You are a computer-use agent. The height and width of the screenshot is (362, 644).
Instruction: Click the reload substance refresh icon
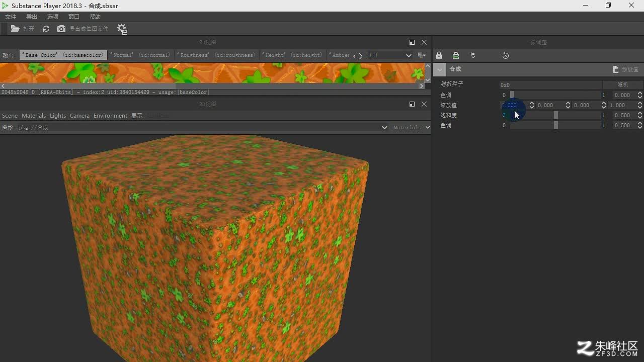[46, 29]
